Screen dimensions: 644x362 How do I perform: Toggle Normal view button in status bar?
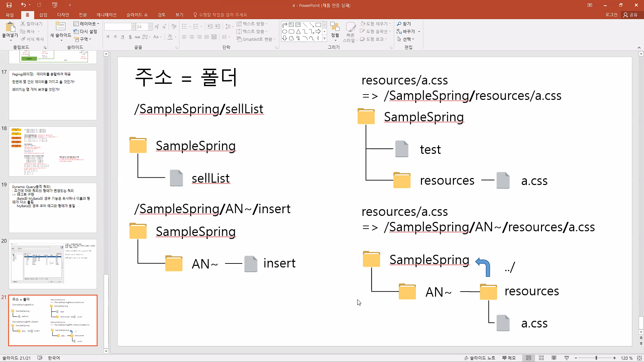pos(529,358)
